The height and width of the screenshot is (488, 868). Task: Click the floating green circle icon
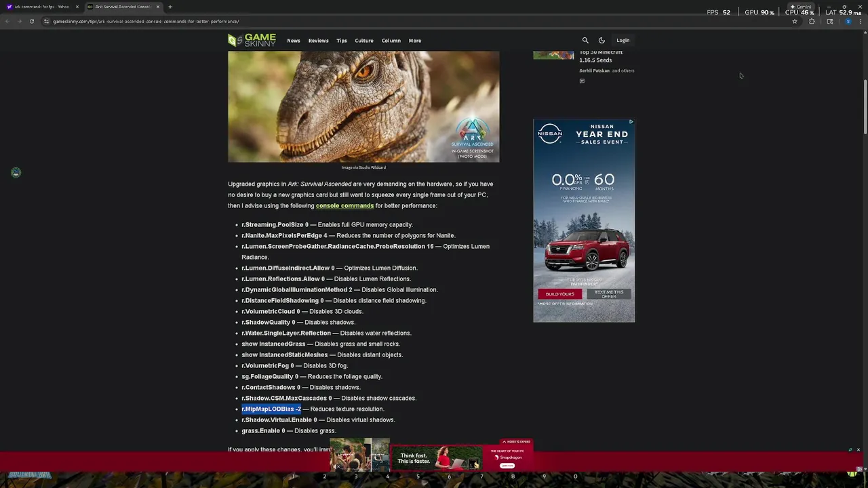point(16,173)
